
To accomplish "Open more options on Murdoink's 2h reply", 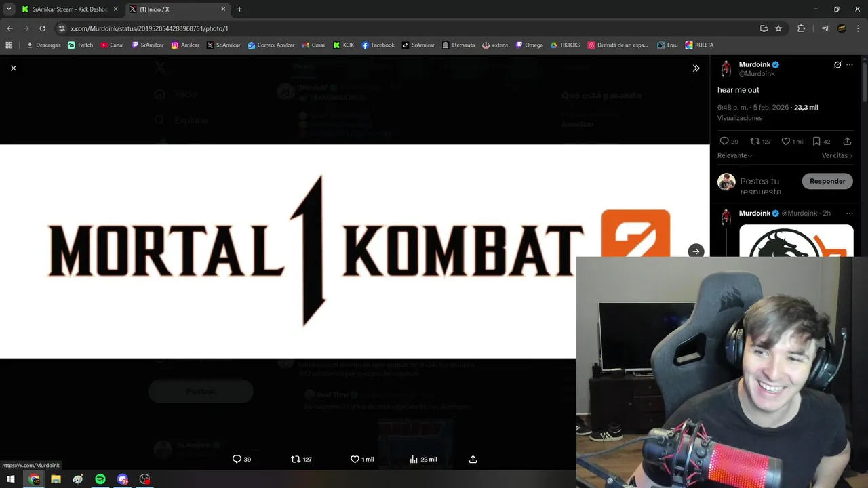I will (x=850, y=213).
